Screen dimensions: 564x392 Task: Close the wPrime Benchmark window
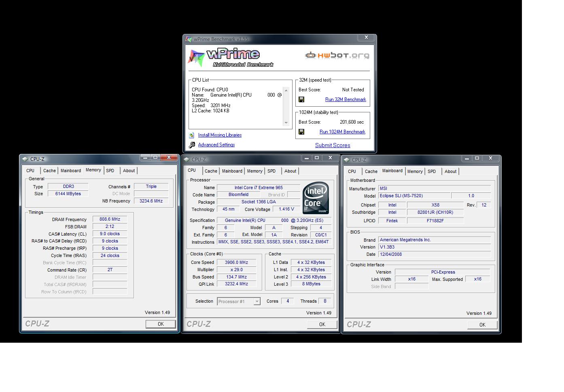click(x=366, y=37)
